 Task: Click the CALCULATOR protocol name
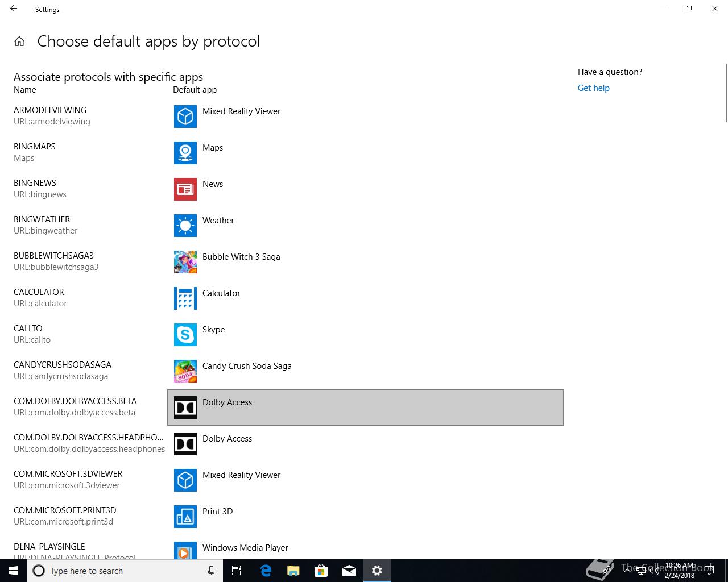39,292
